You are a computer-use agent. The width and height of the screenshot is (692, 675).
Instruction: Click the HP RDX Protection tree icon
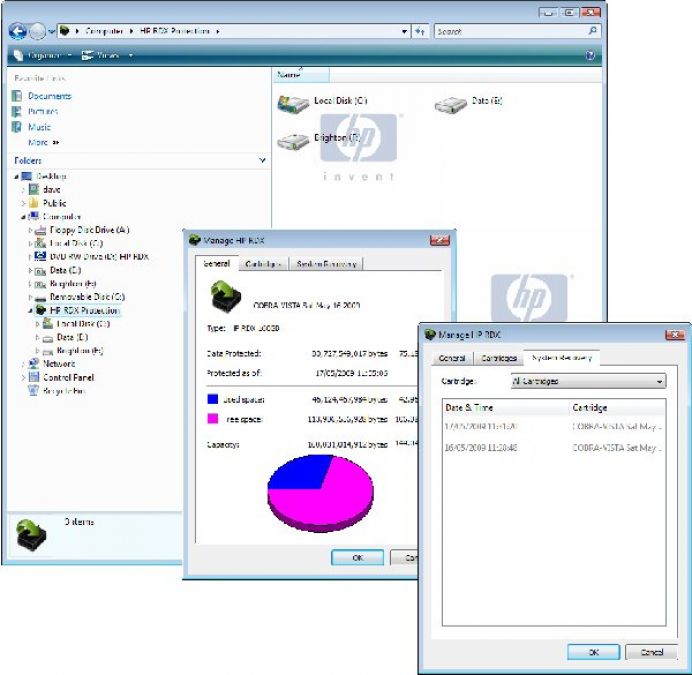(41, 310)
